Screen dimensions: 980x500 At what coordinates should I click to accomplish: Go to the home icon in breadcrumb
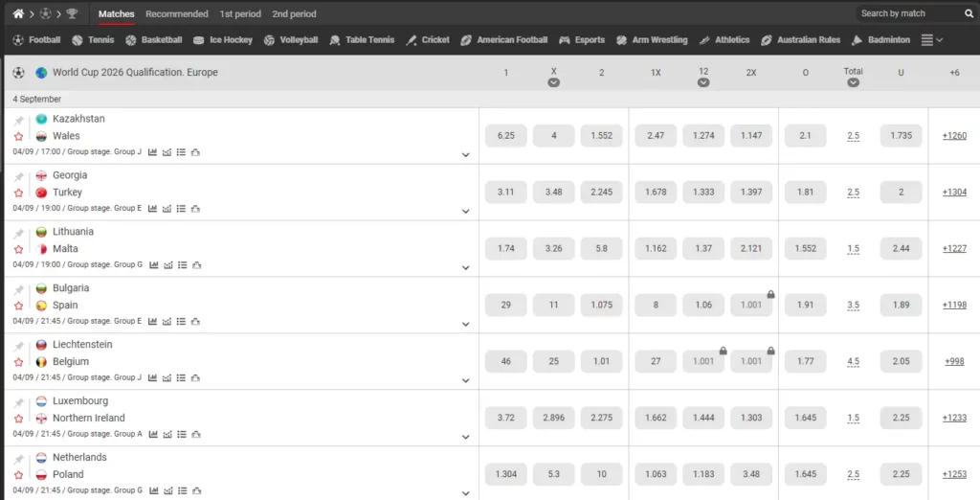pos(18,13)
